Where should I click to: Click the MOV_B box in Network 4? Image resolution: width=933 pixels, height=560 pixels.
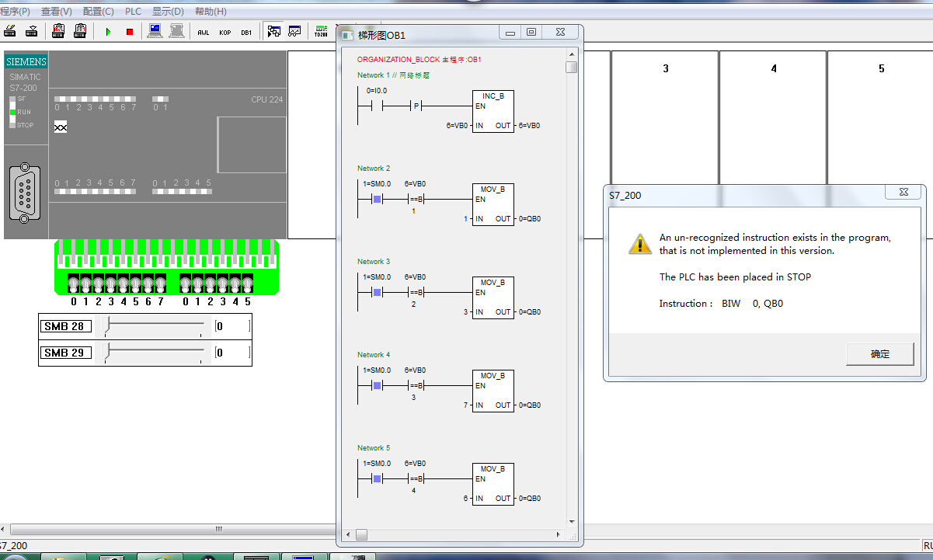pyautogui.click(x=493, y=391)
